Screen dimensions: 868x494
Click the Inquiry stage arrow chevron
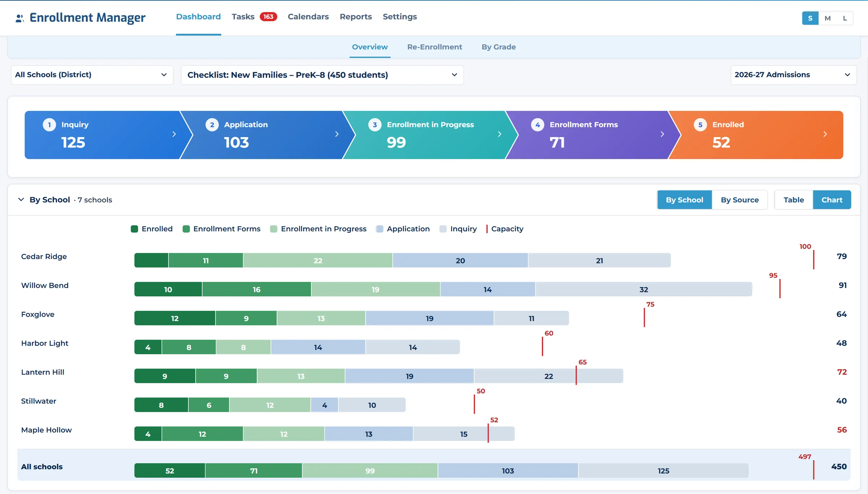174,134
